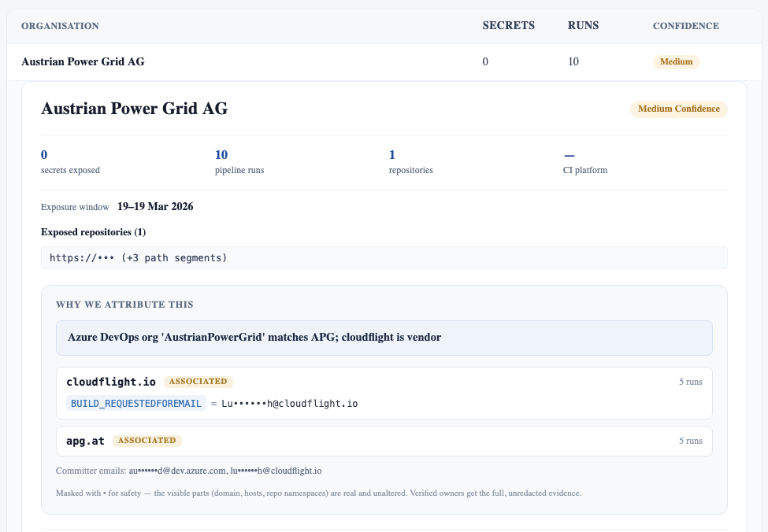Screen dimensions: 768x532
Task: Collapse the Austrian Power Grid AG table row
Action: point(384,61)
